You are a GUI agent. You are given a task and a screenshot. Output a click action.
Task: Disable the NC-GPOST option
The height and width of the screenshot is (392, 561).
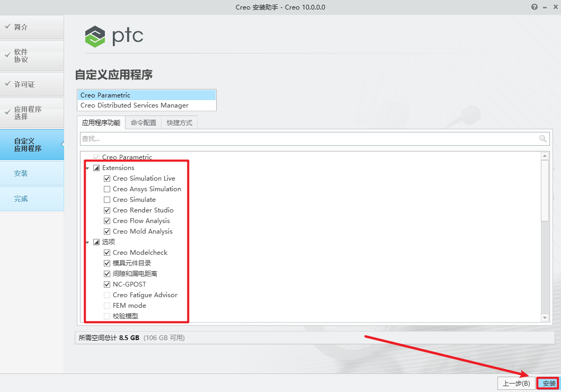tap(107, 284)
